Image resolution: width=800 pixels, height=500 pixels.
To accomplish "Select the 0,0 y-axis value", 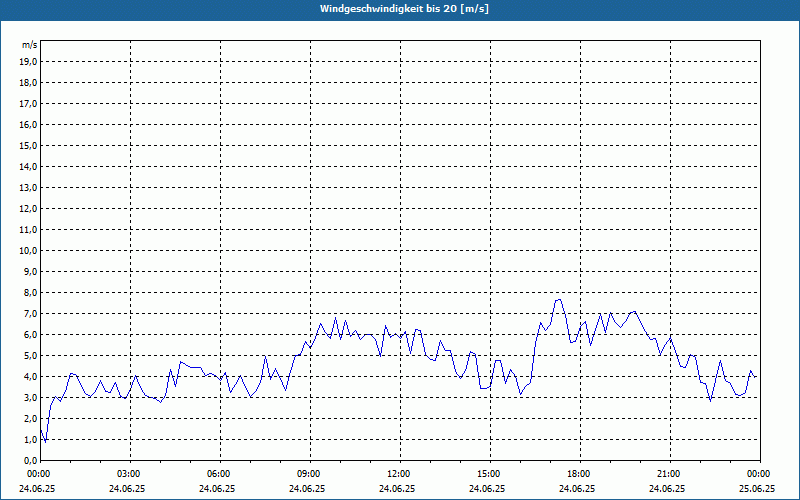I will pos(30,461).
